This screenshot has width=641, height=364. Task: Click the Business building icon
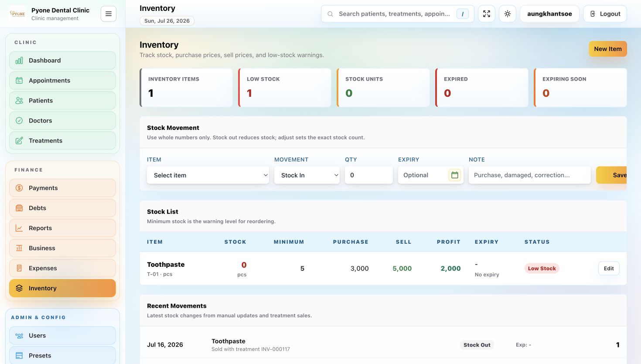click(x=19, y=248)
